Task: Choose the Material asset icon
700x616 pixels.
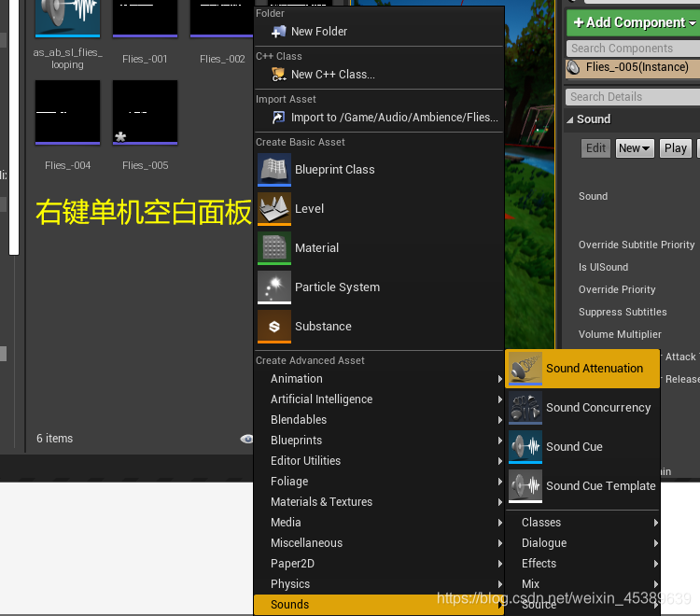Action: 274,248
